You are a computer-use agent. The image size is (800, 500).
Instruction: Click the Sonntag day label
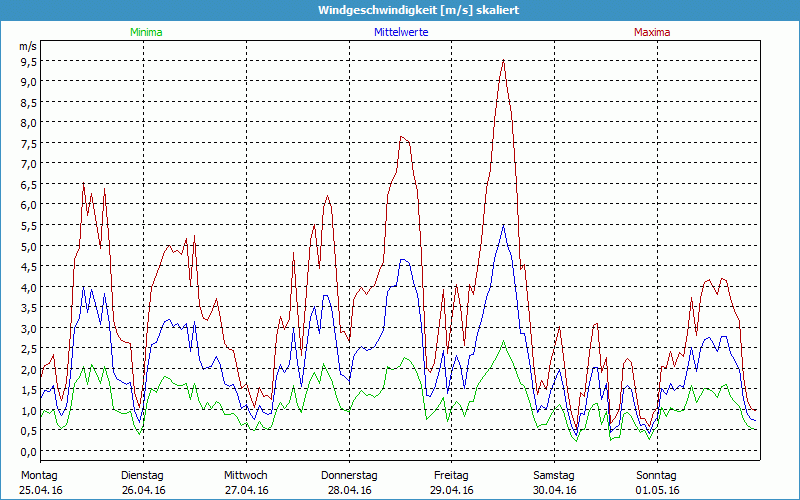point(656,476)
